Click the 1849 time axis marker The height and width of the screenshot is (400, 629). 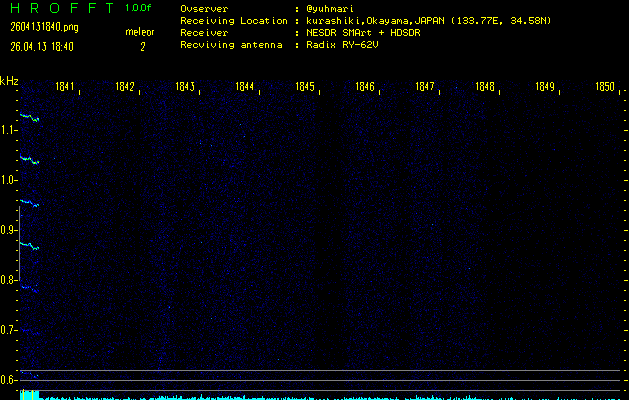[x=545, y=87]
